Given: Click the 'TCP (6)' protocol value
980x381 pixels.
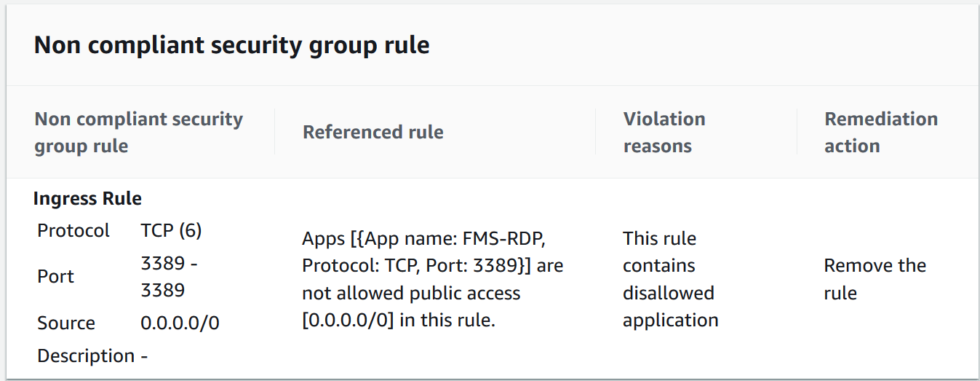Looking at the screenshot, I should [x=171, y=231].
